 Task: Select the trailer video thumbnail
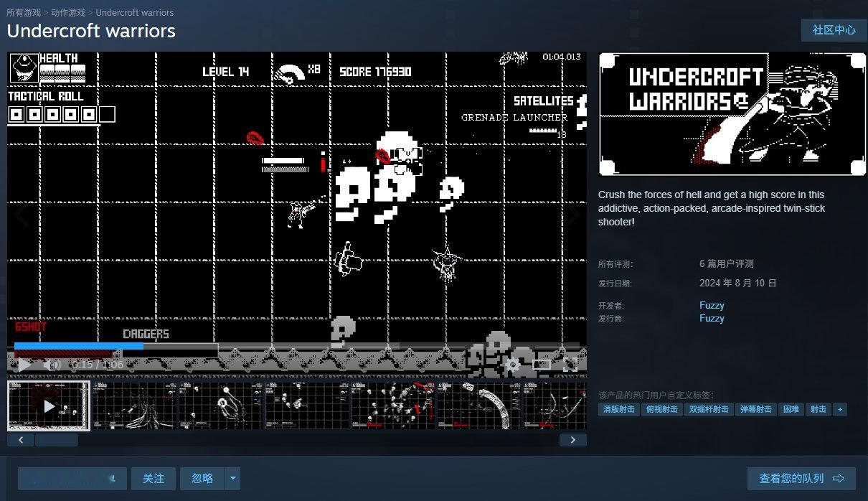click(x=49, y=406)
